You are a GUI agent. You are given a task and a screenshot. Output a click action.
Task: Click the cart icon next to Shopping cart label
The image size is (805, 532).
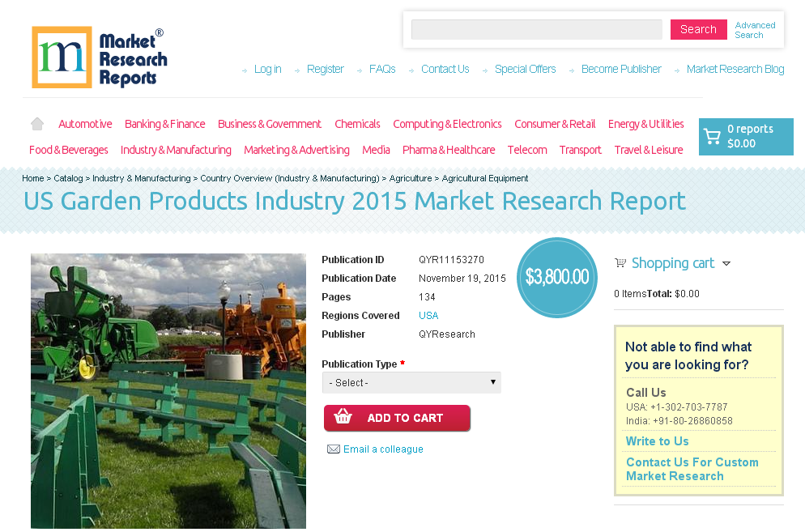[620, 262]
